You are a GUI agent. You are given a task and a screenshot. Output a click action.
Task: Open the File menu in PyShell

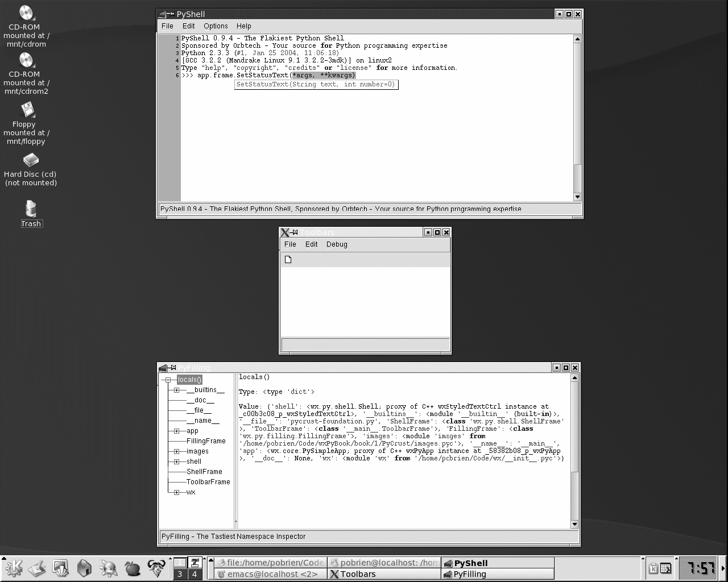coord(167,26)
